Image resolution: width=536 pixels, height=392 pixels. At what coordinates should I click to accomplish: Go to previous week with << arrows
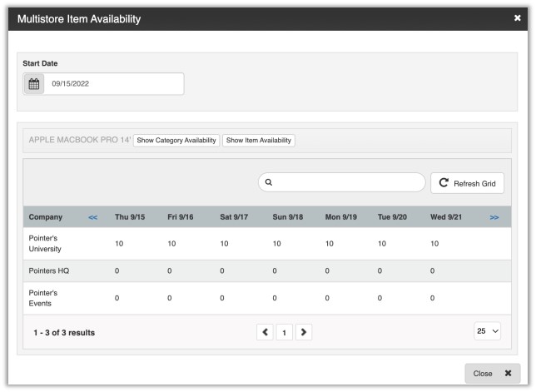[x=92, y=217]
